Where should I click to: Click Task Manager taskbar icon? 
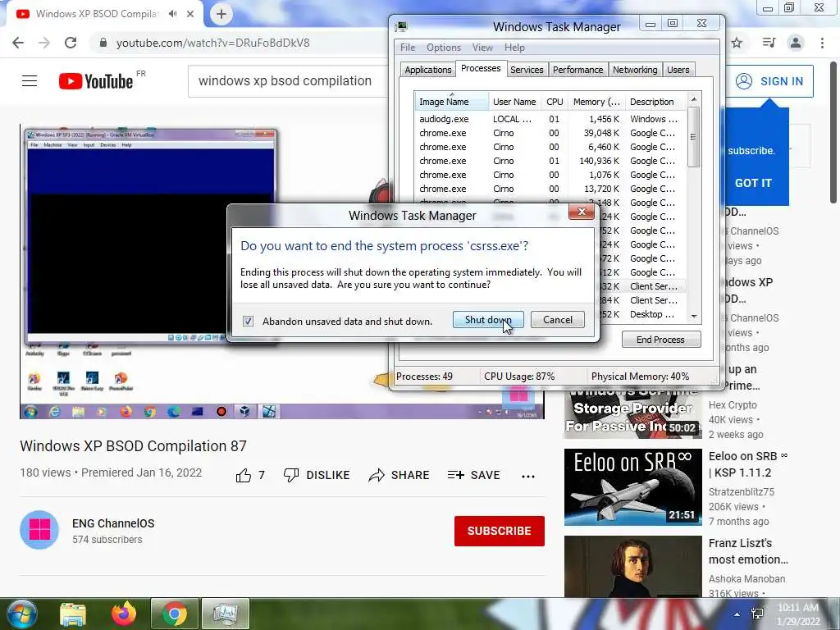pyautogui.click(x=225, y=614)
